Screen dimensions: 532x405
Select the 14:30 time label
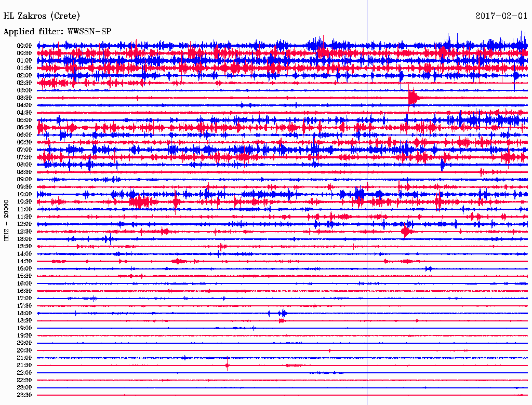24,261
